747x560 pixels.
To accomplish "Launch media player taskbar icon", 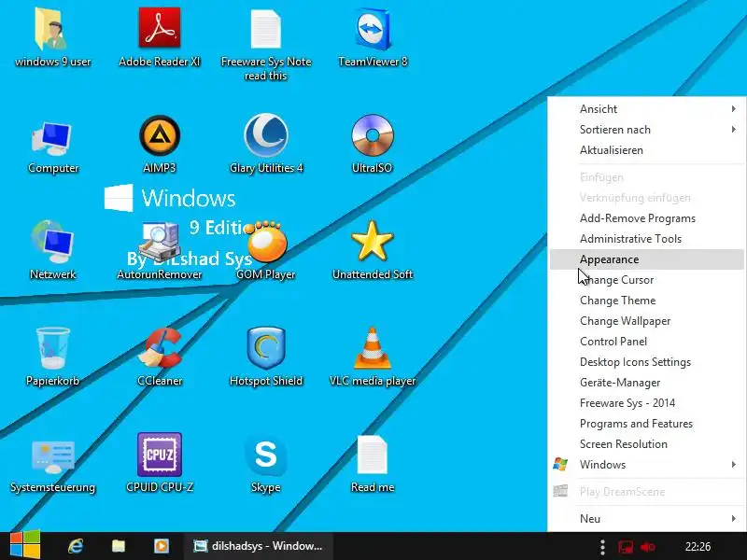I will pyautogui.click(x=161, y=546).
